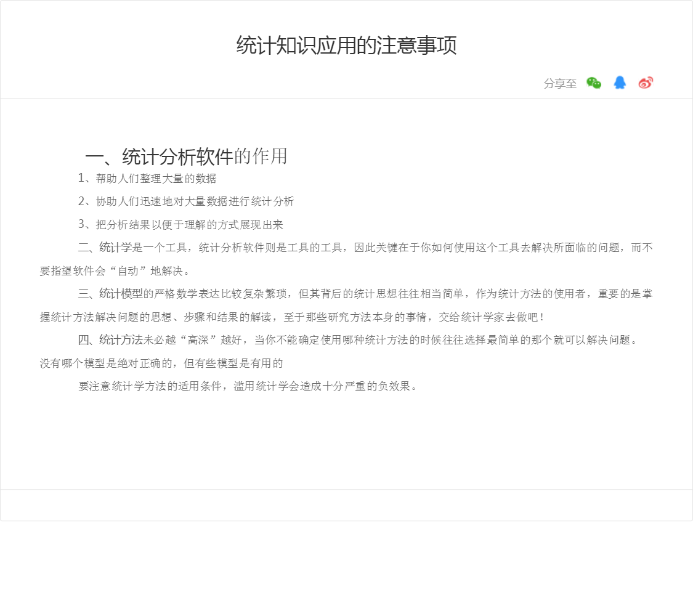Screen dimensions: 693x616
Task: Share the article to Sina Weibo
Action: tap(646, 83)
